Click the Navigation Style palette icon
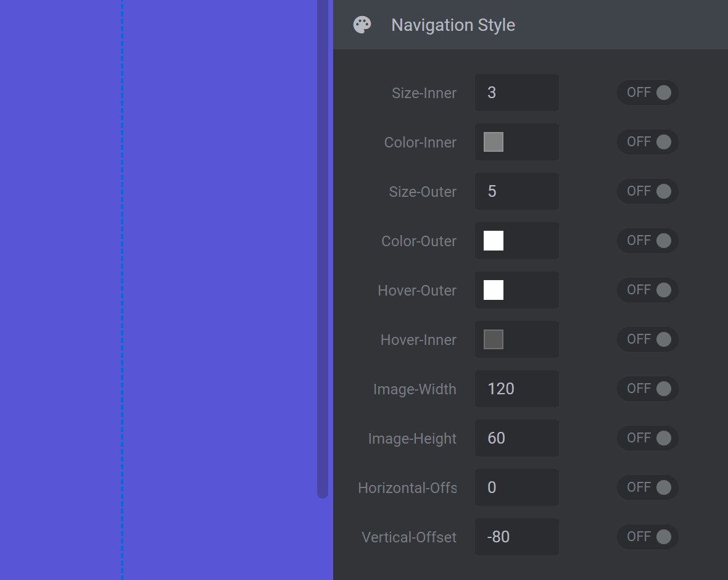The height and width of the screenshot is (580, 728). pyautogui.click(x=362, y=25)
